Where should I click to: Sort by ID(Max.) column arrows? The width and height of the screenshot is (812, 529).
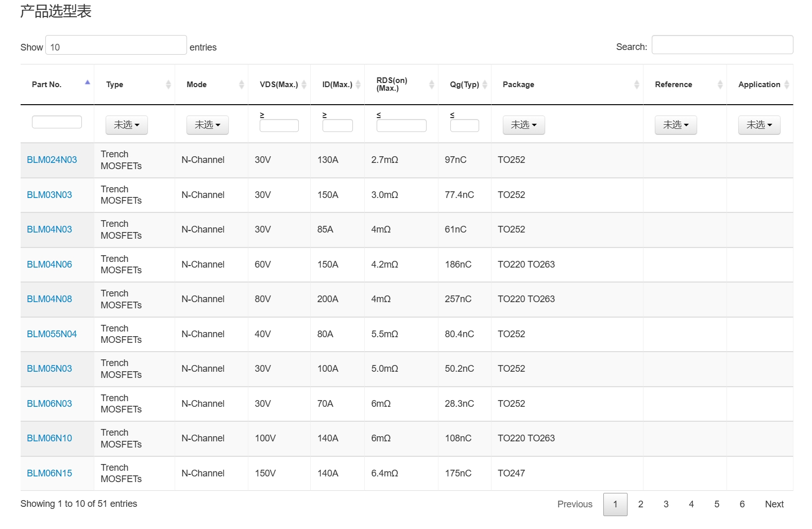point(358,85)
